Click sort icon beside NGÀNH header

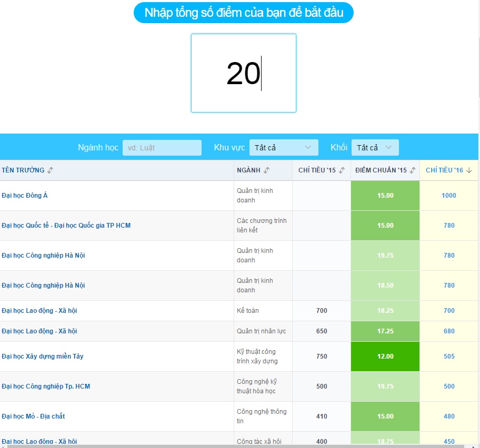267,170
